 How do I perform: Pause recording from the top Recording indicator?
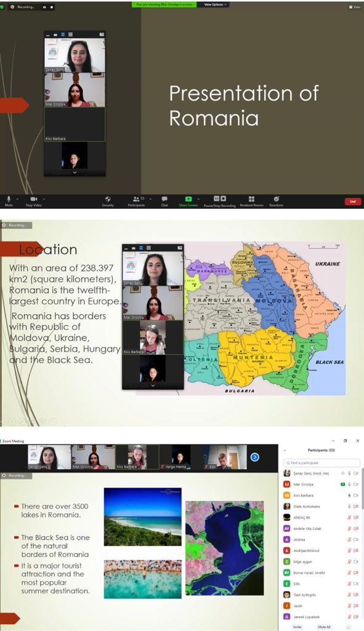[44, 7]
